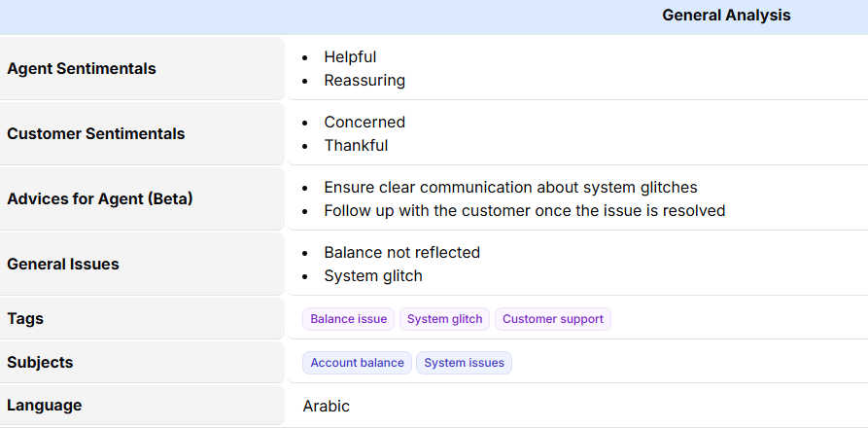Viewport: 868px width, 428px height.
Task: Click the Advices for Agent (Beta) label
Action: 100,199
